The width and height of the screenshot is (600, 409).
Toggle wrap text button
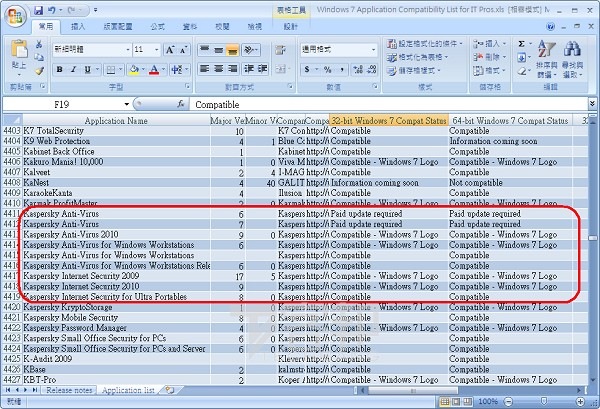pyautogui.click(x=280, y=50)
